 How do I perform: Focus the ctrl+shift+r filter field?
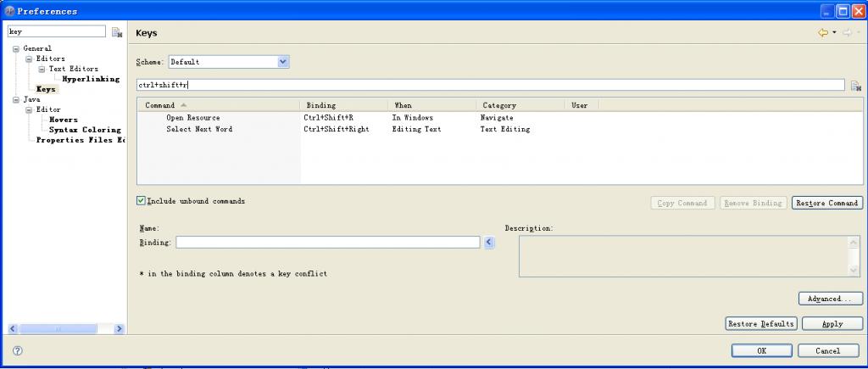coord(491,86)
